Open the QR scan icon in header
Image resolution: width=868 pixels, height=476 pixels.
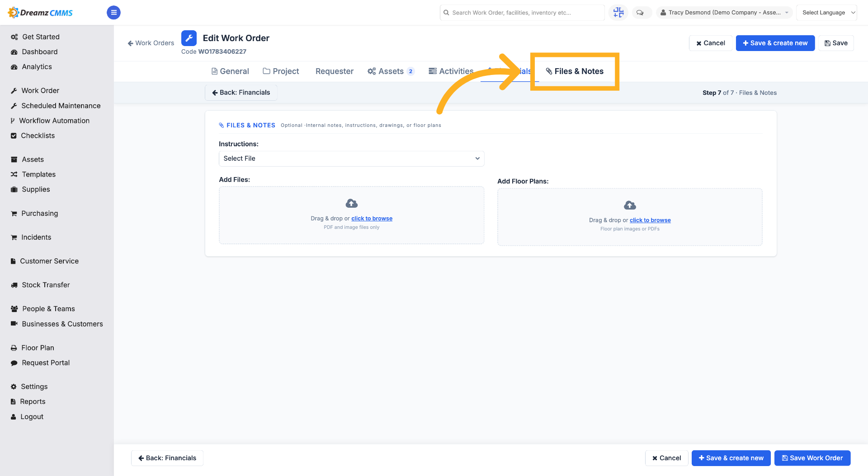point(618,13)
